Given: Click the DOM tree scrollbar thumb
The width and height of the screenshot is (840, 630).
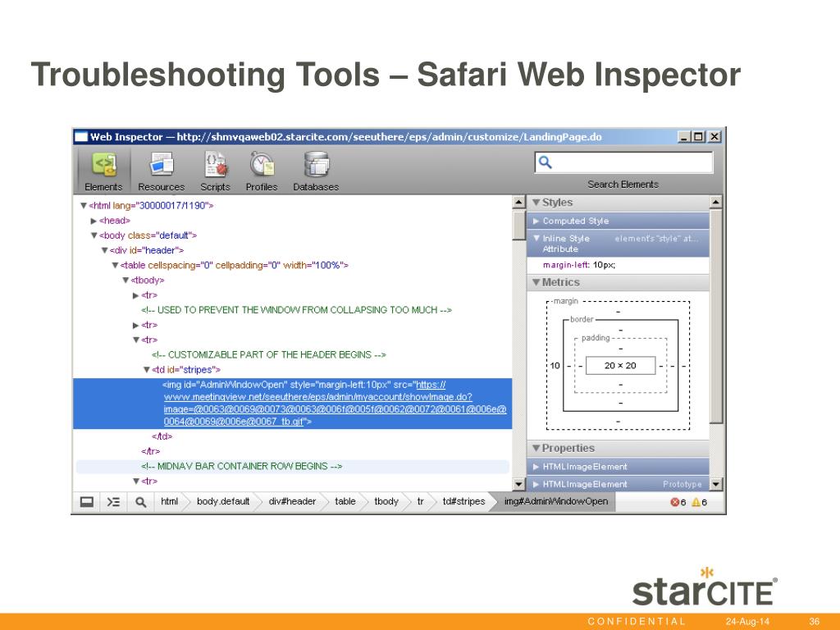Looking at the screenshot, I should point(518,226).
